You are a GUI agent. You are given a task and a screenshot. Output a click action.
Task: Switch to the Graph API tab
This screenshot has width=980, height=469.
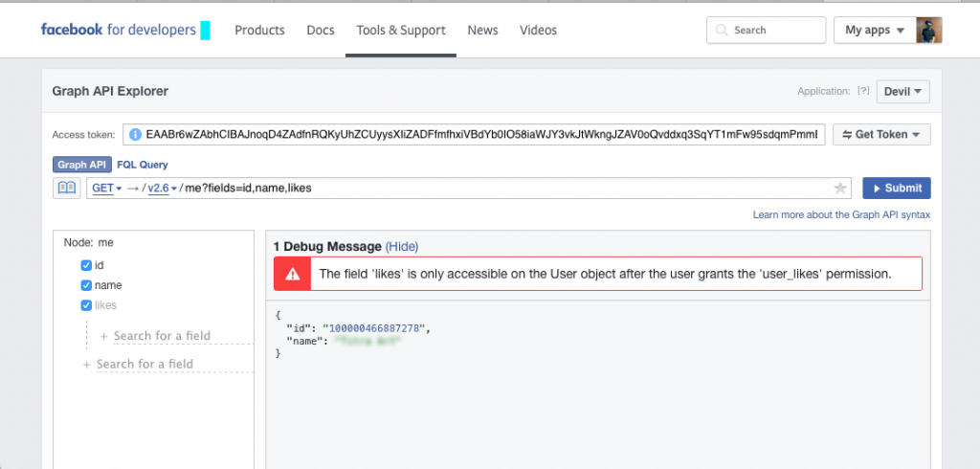pos(82,165)
